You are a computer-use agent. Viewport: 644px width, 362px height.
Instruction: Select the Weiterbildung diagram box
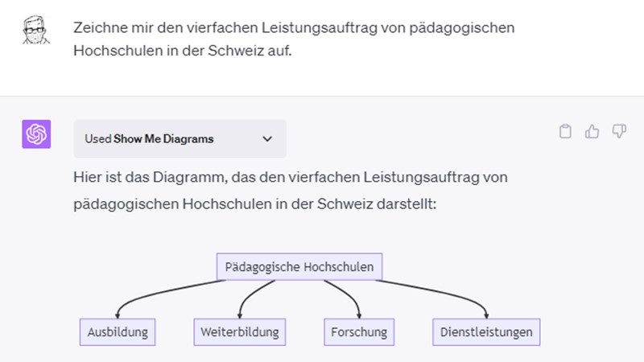point(239,332)
